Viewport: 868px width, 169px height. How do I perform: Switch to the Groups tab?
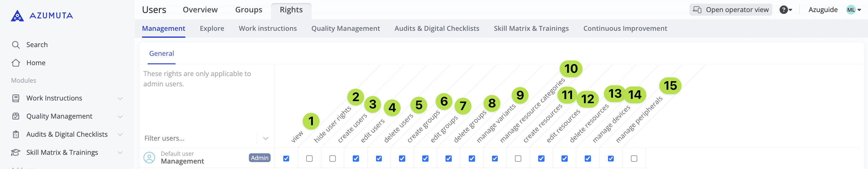pos(248,10)
